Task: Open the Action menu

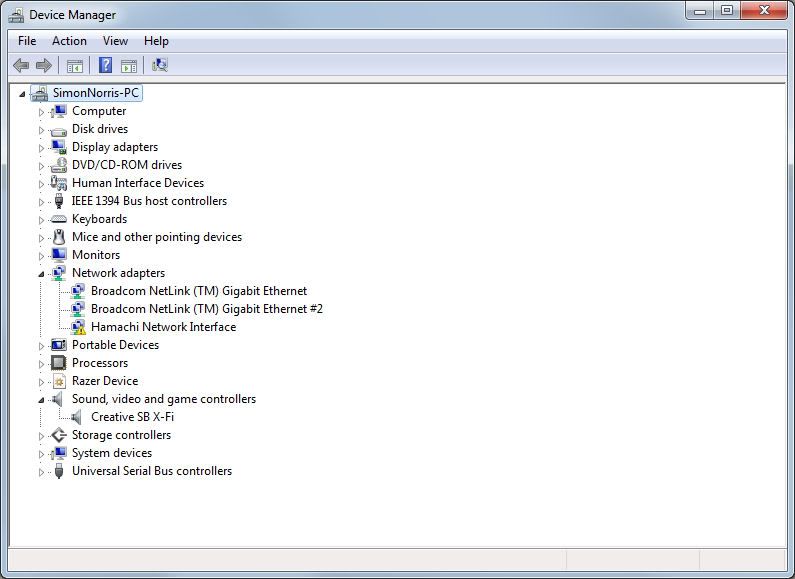Action: click(x=69, y=41)
